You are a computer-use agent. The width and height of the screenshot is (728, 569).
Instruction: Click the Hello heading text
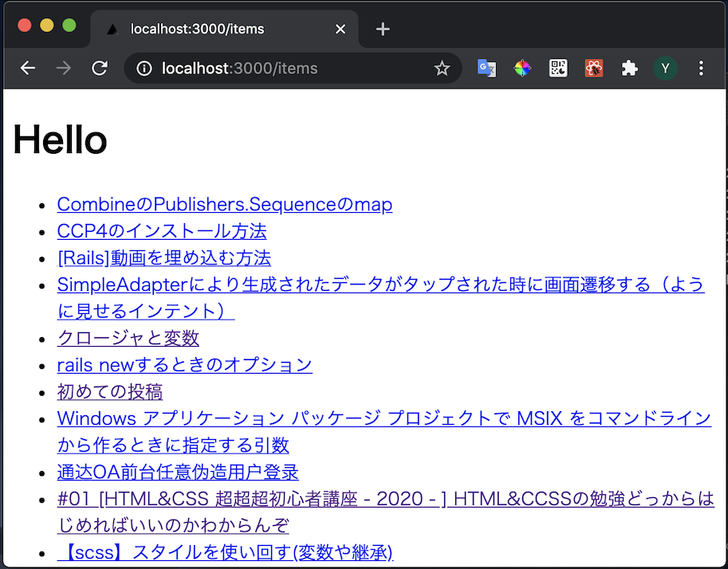point(61,139)
